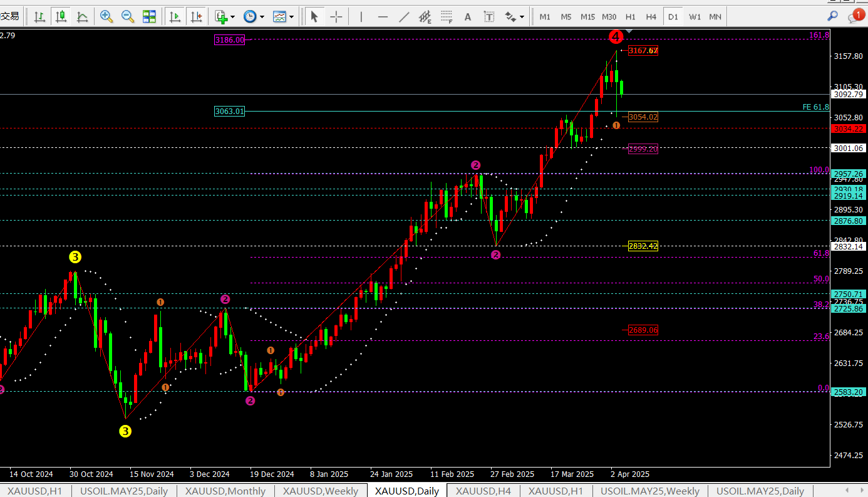
Task: Set timeframe to M15
Action: (587, 17)
